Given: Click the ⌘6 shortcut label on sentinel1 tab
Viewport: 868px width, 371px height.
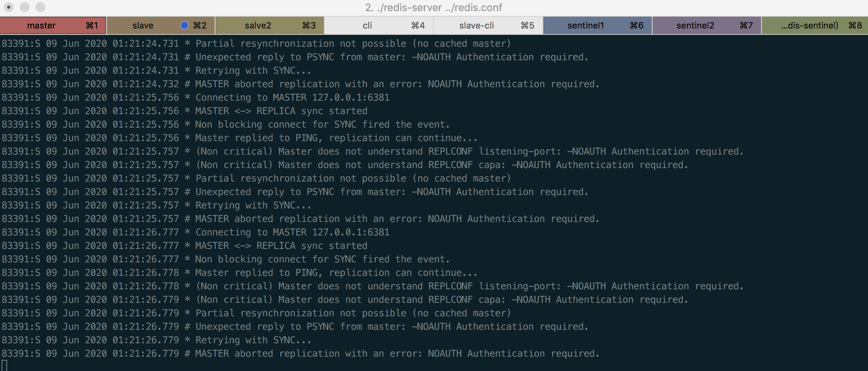Looking at the screenshot, I should point(637,25).
